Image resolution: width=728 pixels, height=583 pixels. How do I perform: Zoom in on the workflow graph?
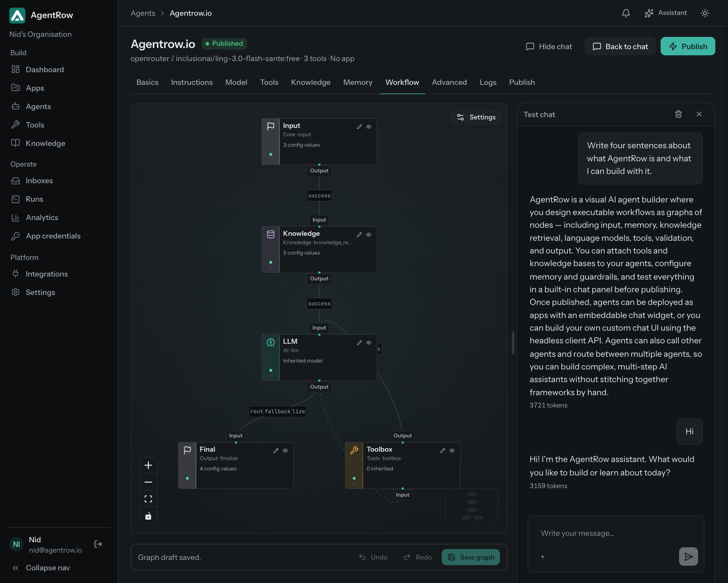coord(148,465)
